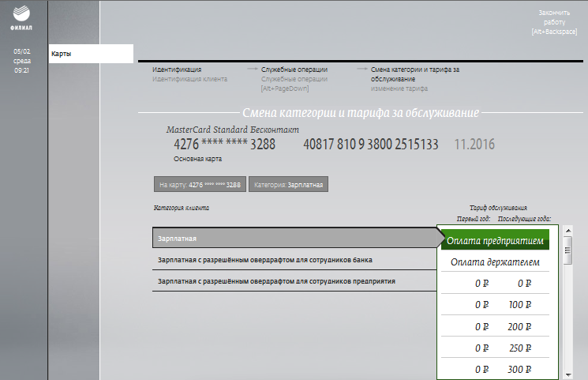This screenshot has width=588, height=380.
Task: Click the MasterCard Standard Бесконтакт title
Action: coord(233,130)
